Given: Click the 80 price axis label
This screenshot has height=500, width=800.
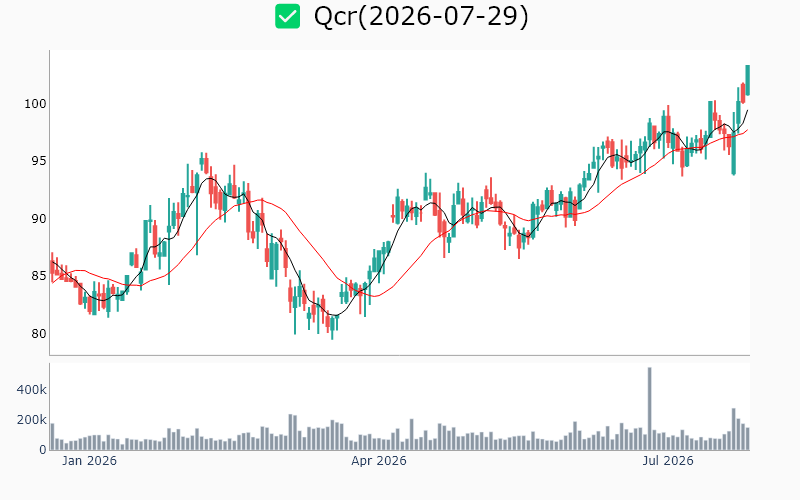Looking at the screenshot, I should click(x=38, y=334).
